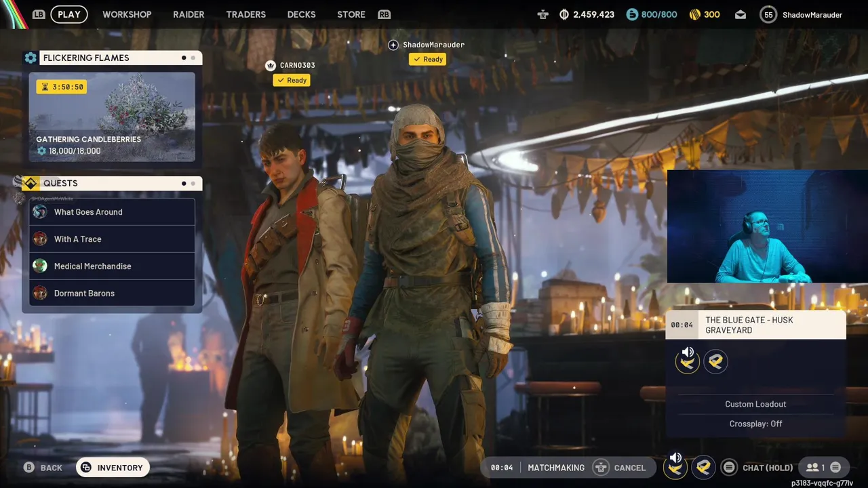This screenshot has width=868, height=488.
Task: Click the gear icon beside FLICKERING FLAMES
Action: tap(31, 58)
